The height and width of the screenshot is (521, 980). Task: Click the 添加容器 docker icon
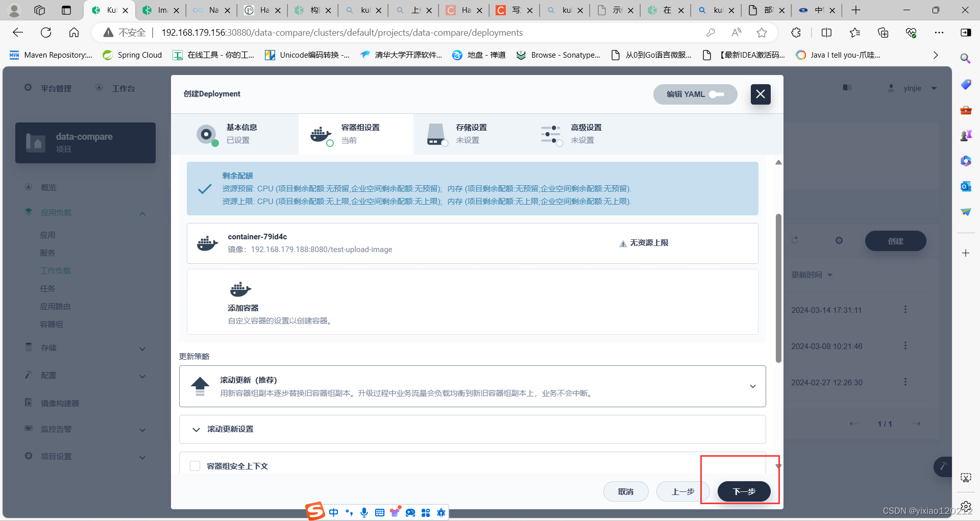pos(240,289)
